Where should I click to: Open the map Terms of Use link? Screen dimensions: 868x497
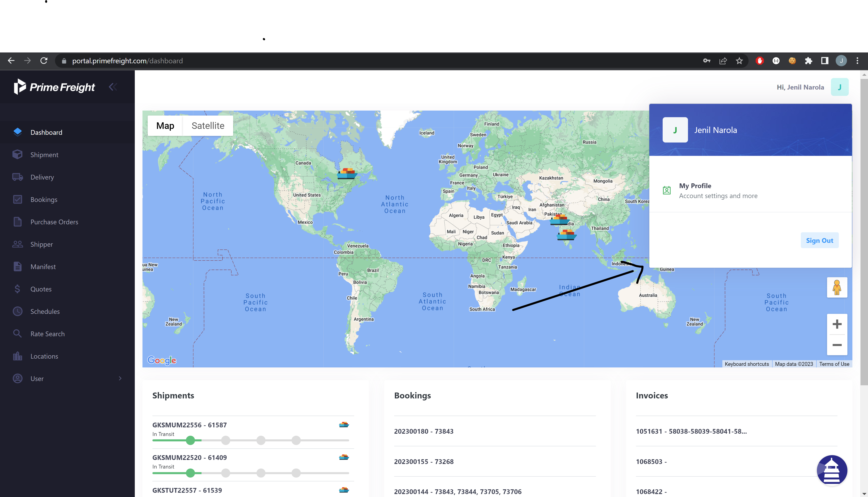pyautogui.click(x=834, y=364)
